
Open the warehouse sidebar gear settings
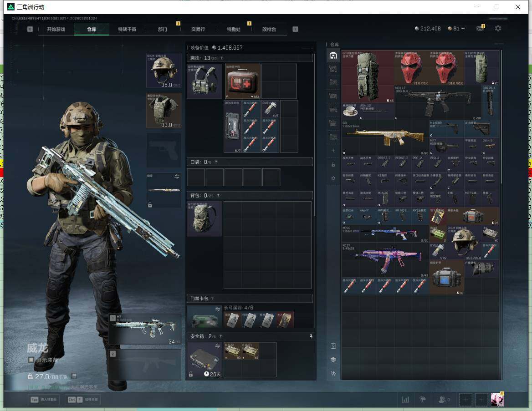[333, 178]
